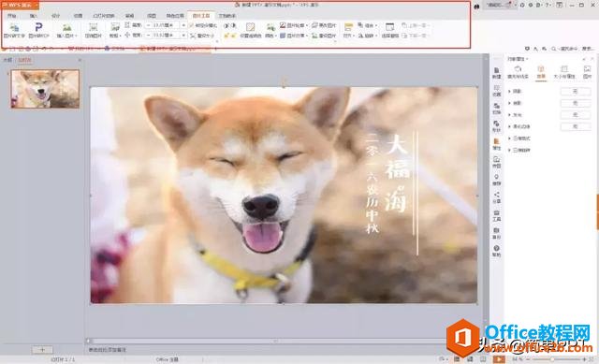Open Size and Properties tab in panel
This screenshot has height=364, width=599.
coord(564,72)
